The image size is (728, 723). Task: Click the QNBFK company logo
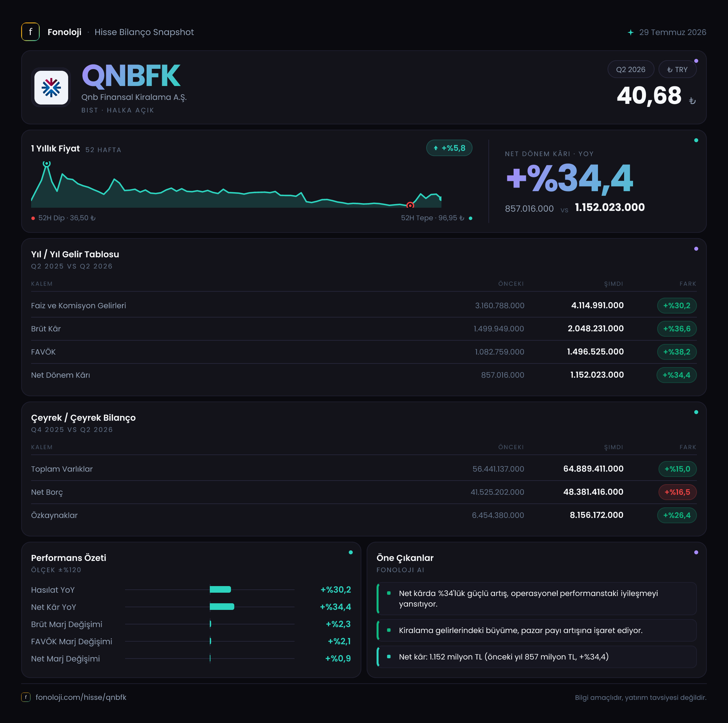pyautogui.click(x=51, y=88)
